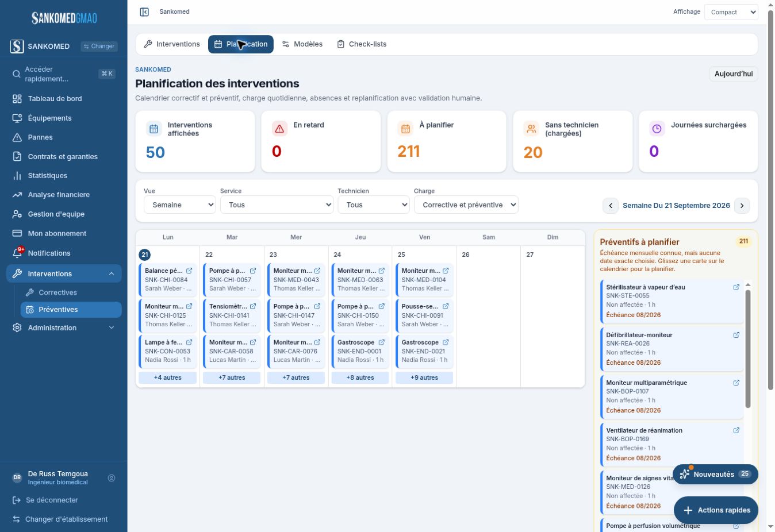
Task: Click the Notifications bell icon in sidebar
Action: (x=17, y=253)
